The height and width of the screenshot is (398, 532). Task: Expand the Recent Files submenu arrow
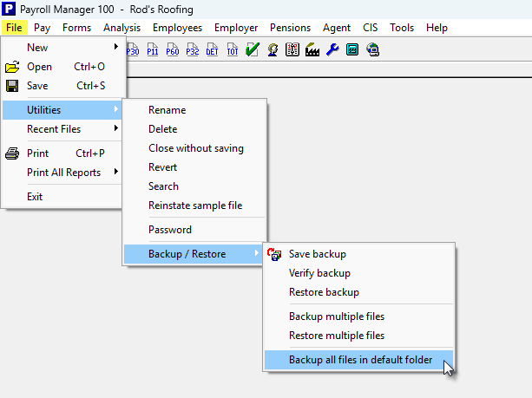[116, 128]
